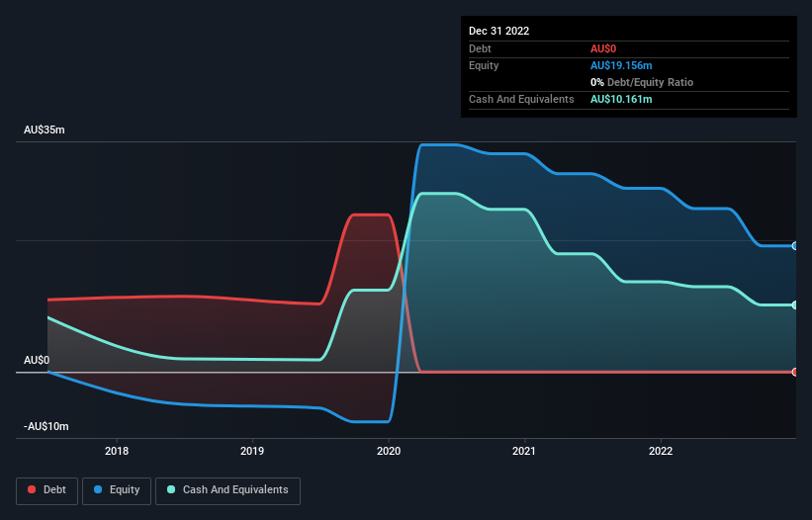This screenshot has height=520, width=812.
Task: Click the 2019 x-axis label
Action: (252, 451)
